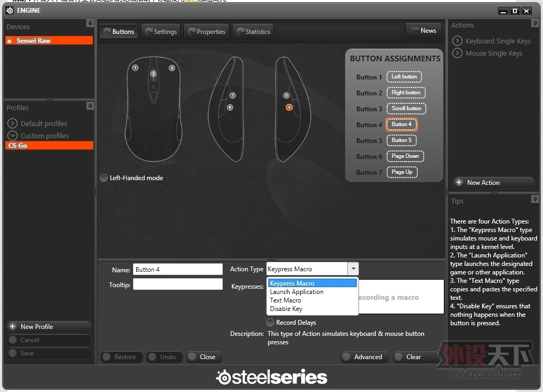Select scroll wheel marker 3 on diagram
Viewport: 543px width, 392px height.
pyautogui.click(x=153, y=73)
